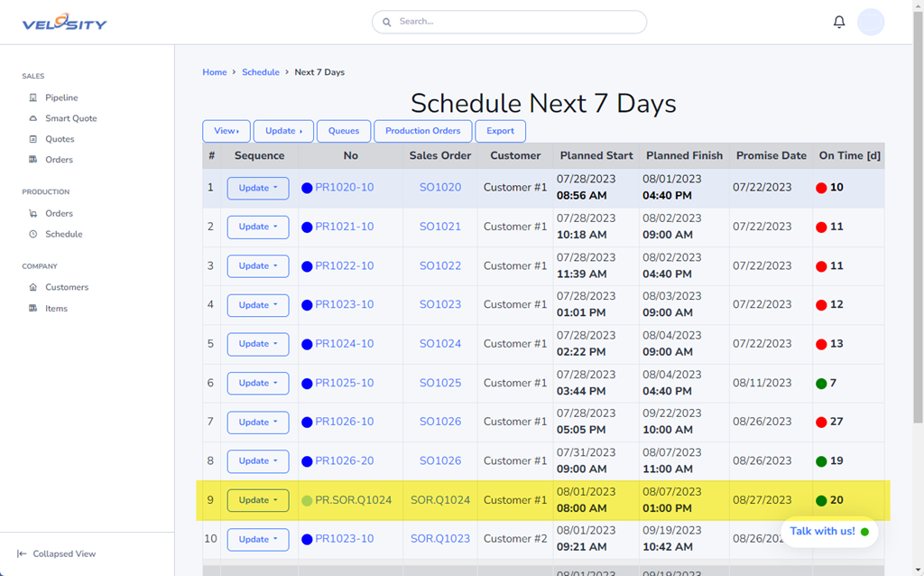Click the Export button

click(x=500, y=131)
